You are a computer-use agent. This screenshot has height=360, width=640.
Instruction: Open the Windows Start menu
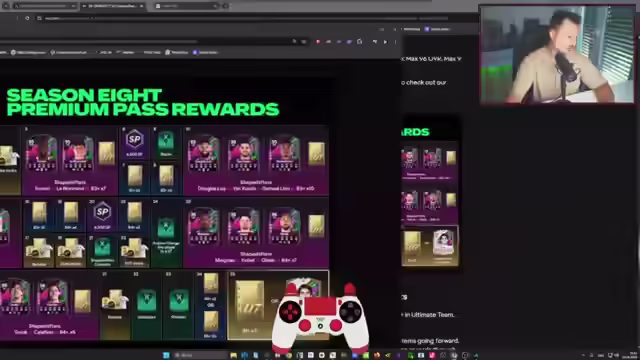[x=166, y=355]
